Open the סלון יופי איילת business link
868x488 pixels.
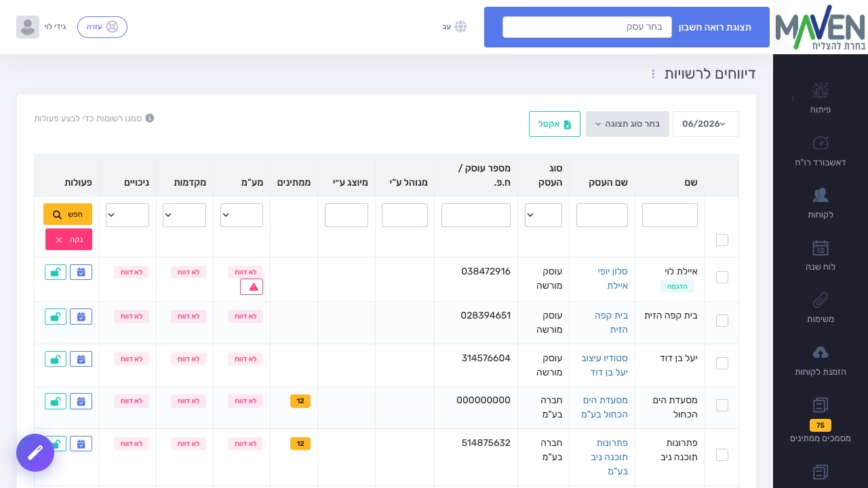tap(613, 279)
